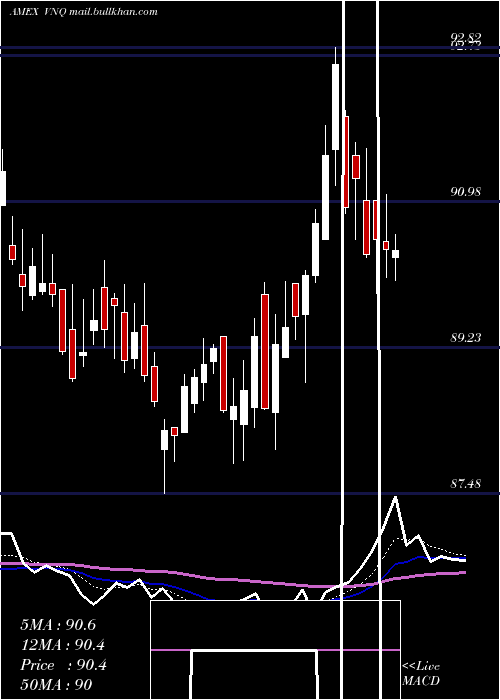Click the 90.98 price level label
The height and width of the screenshot is (700, 500).
pos(466,192)
